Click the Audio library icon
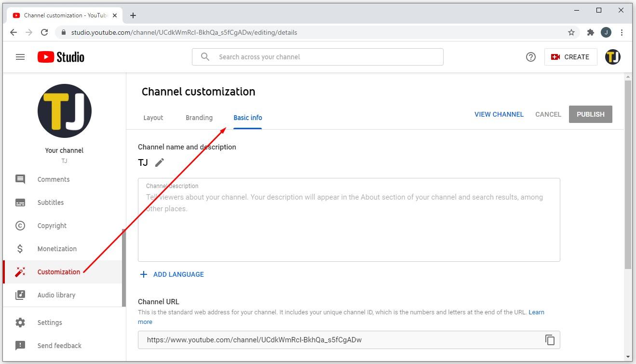This screenshot has height=364, width=636. (x=20, y=295)
